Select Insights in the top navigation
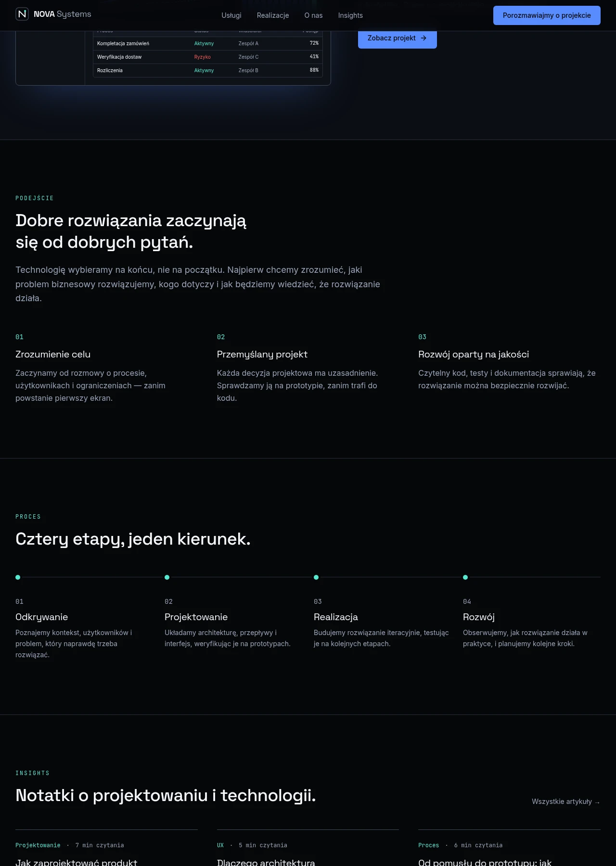This screenshot has height=866, width=616. [x=350, y=15]
